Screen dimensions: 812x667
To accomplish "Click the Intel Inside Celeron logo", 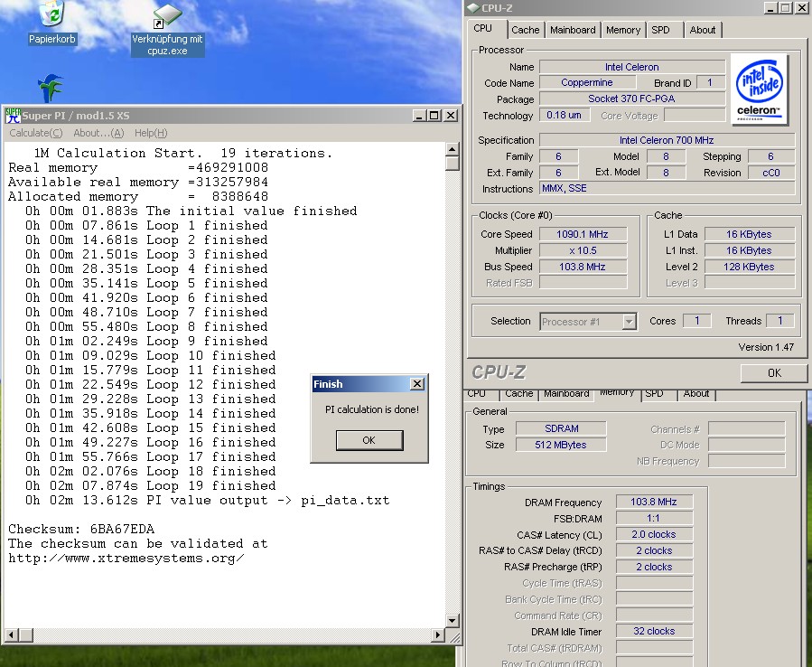I will 760,89.
